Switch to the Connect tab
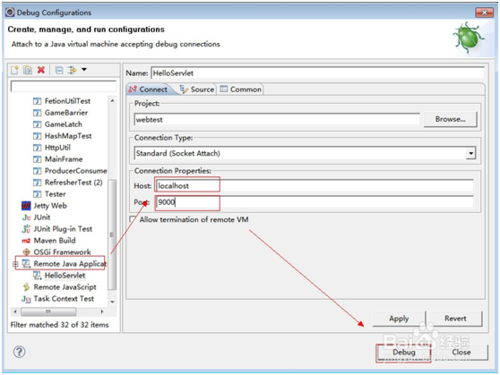The width and height of the screenshot is (500, 375). pyautogui.click(x=149, y=89)
